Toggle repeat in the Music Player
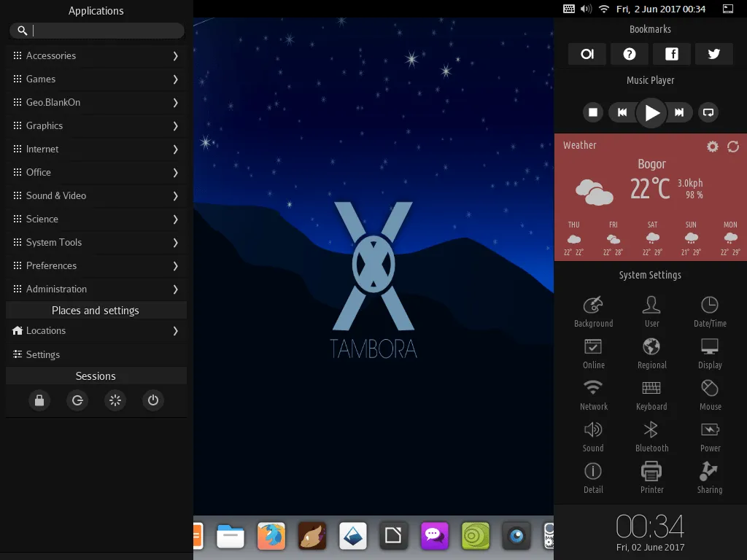The image size is (747, 560). tap(708, 112)
